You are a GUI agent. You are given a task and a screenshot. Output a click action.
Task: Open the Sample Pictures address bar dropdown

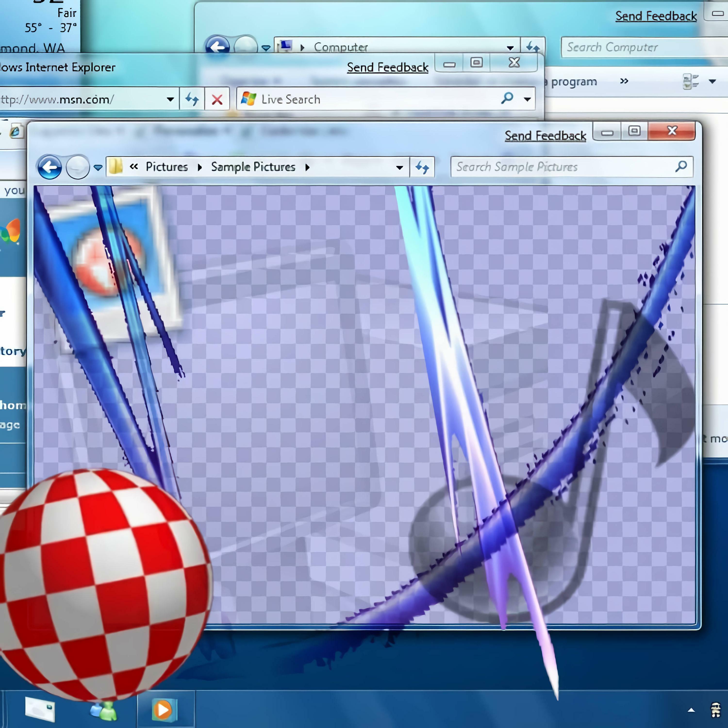click(399, 168)
